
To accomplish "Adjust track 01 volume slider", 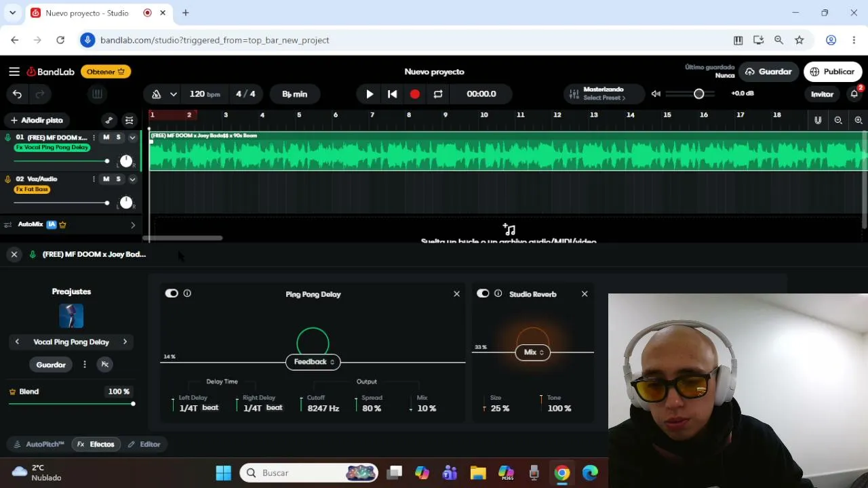I will 61,161.
